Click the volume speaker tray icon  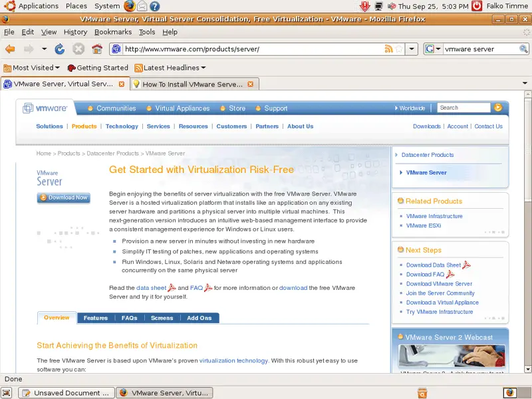392,6
